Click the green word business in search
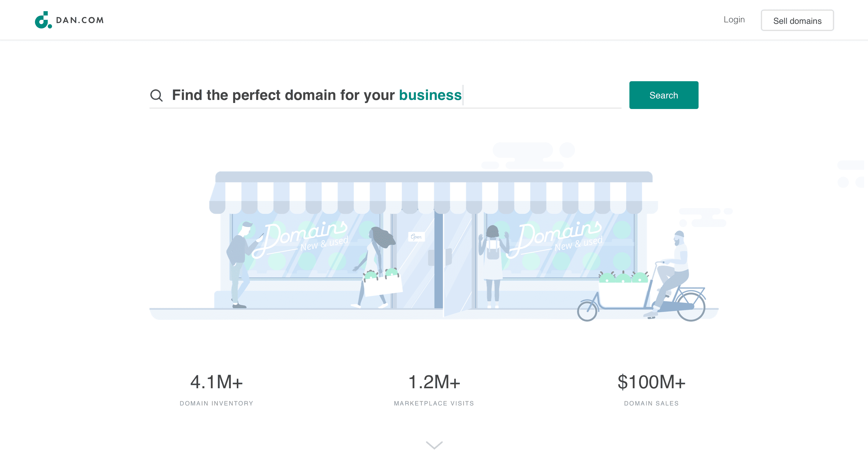The image size is (868, 474). pyautogui.click(x=430, y=95)
